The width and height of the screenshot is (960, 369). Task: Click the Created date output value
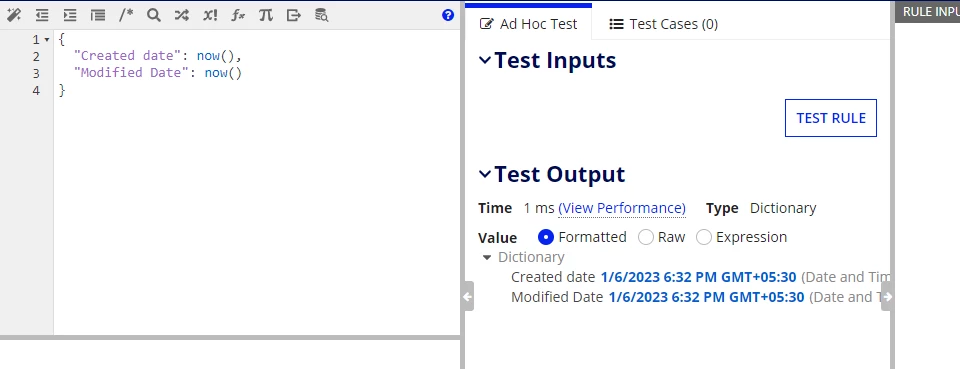[x=699, y=277]
